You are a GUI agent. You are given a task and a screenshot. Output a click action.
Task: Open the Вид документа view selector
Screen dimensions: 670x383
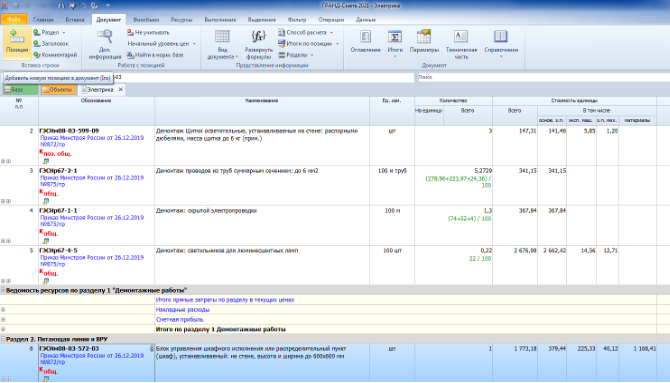pos(222,44)
